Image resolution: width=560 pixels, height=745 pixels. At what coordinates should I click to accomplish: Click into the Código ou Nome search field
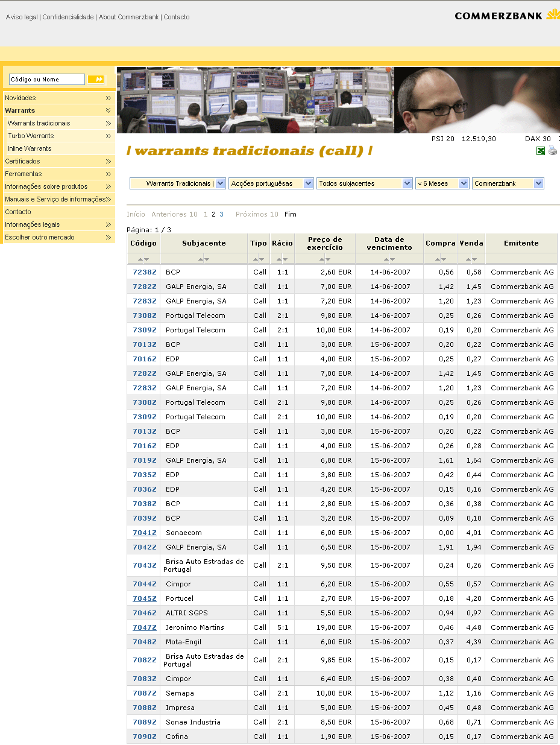pos(47,79)
